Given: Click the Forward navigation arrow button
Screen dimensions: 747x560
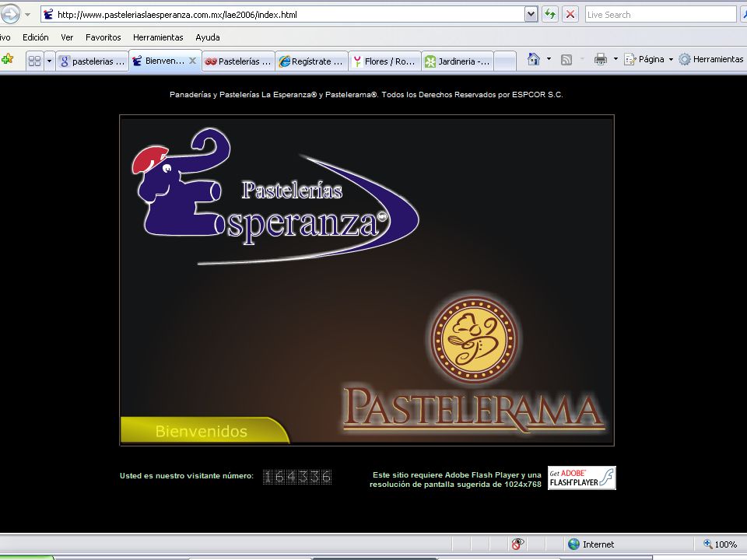Looking at the screenshot, I should pyautogui.click(x=9, y=13).
